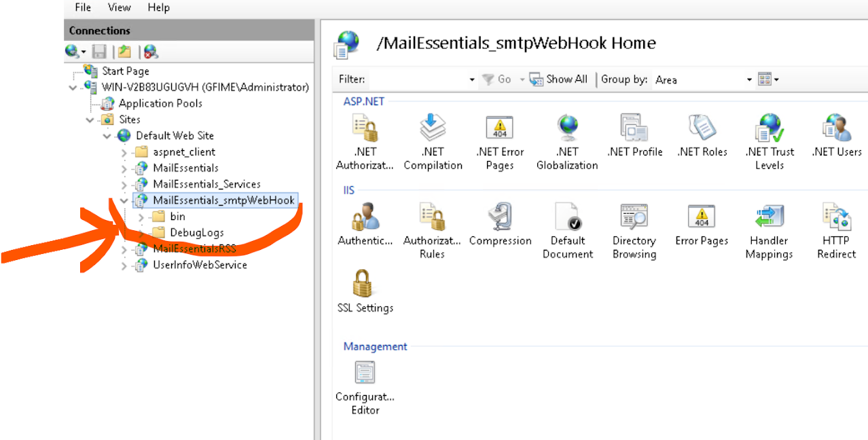Open the .NET Globalization feature
The width and height of the screenshot is (868, 440).
click(567, 128)
